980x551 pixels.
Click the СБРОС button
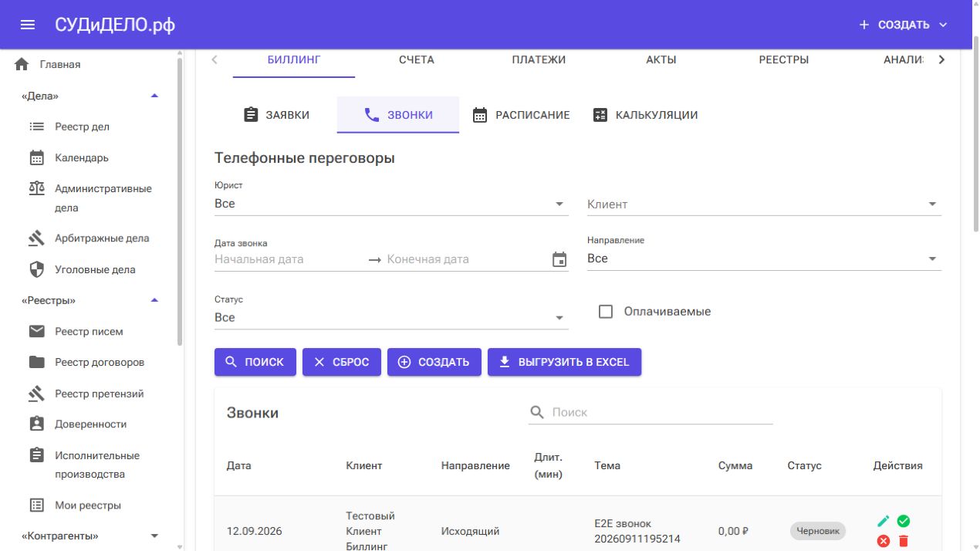pyautogui.click(x=342, y=362)
